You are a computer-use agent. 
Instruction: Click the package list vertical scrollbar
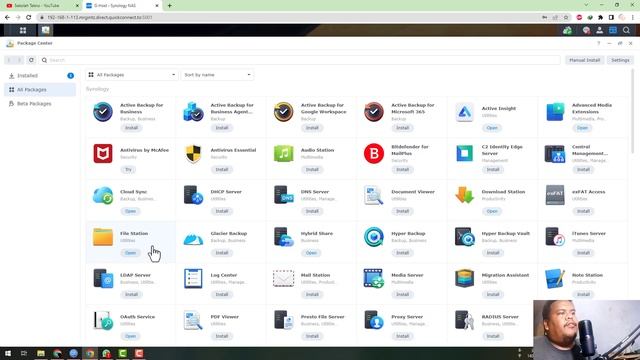tap(633, 111)
